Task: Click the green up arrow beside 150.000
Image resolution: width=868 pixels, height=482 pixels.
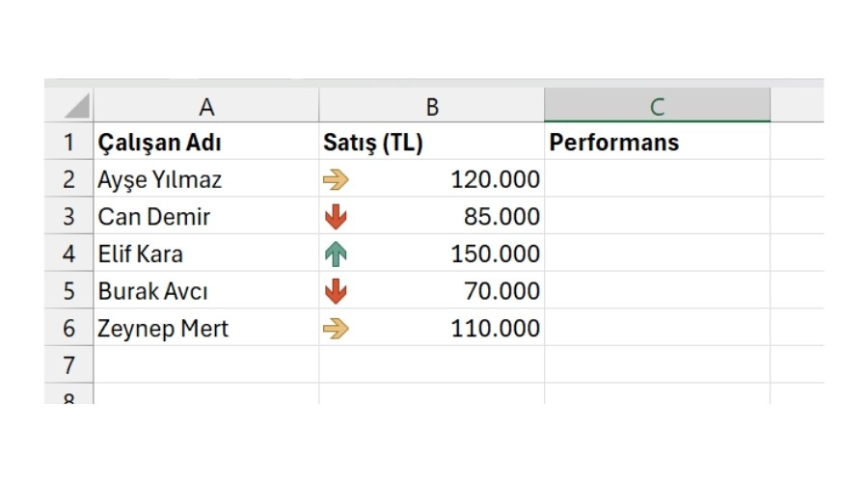Action: [336, 254]
